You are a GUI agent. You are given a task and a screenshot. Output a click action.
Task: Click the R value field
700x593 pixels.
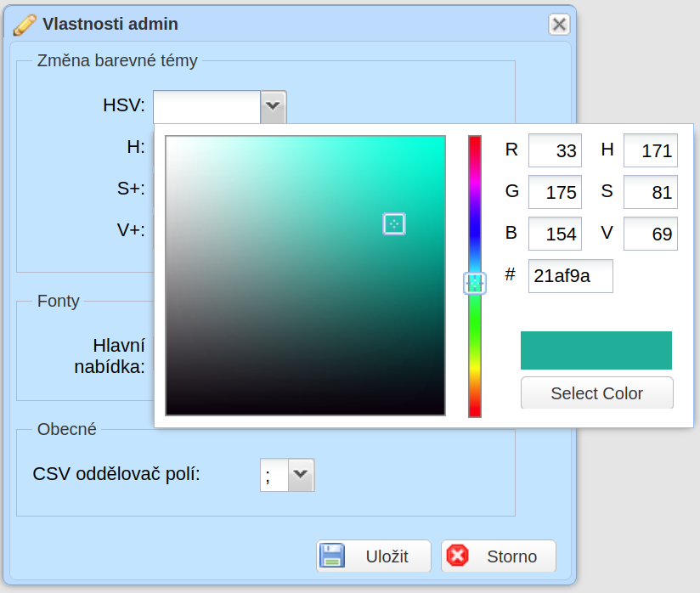click(555, 150)
